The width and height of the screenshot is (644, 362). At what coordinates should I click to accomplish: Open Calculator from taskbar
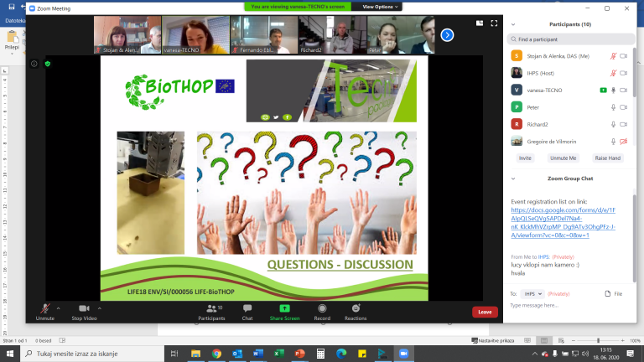tap(321, 354)
